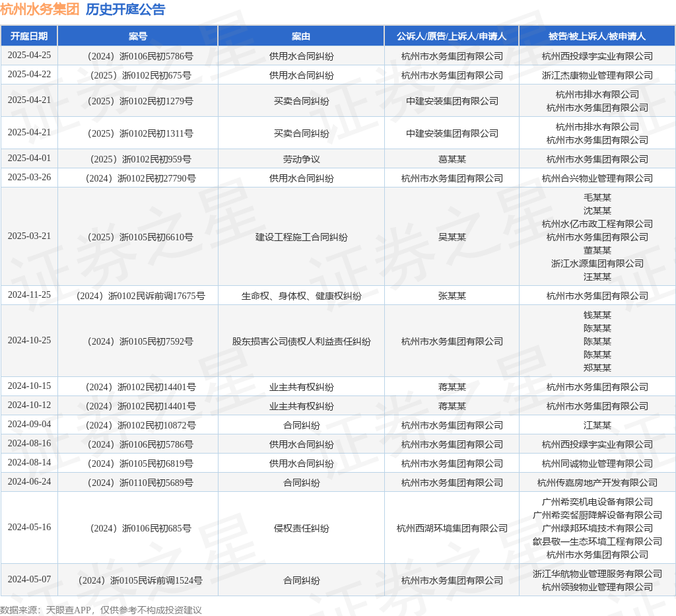Click defendant 郑某某
Screen dimensions: 676x616
click(x=597, y=368)
